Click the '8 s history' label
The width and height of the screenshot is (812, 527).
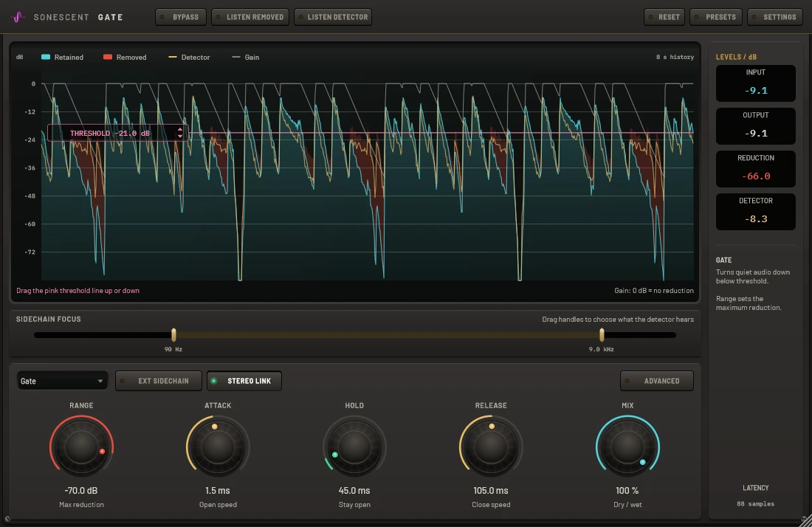(675, 57)
